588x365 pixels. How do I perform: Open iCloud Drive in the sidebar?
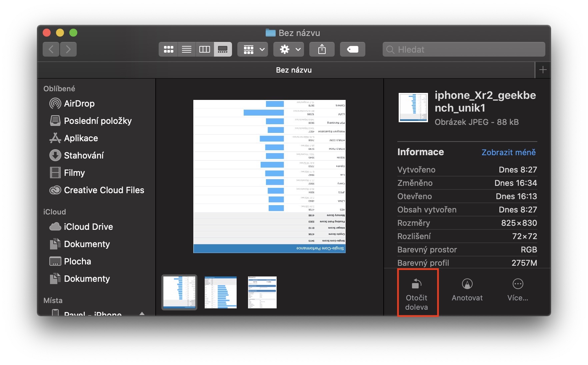pos(81,227)
